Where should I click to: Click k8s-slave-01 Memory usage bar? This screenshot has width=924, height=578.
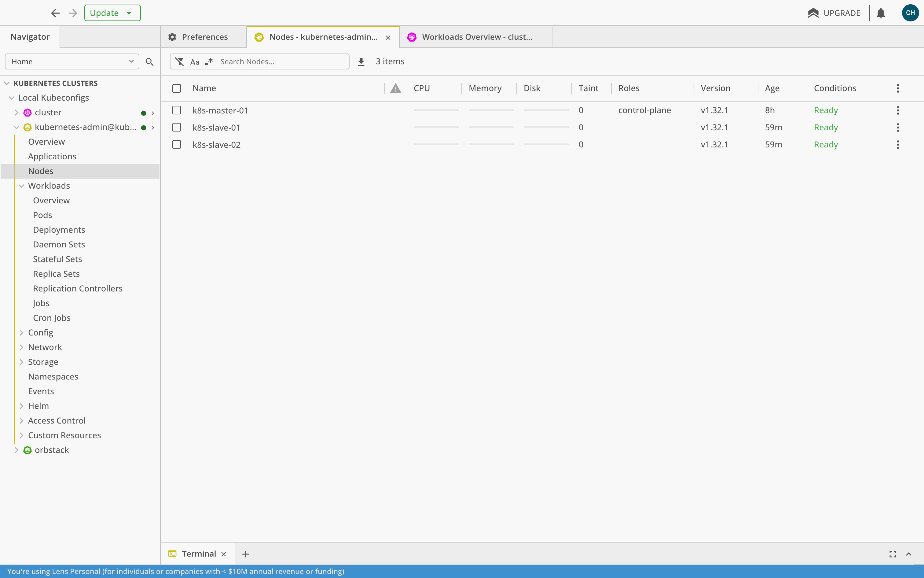pos(491,127)
